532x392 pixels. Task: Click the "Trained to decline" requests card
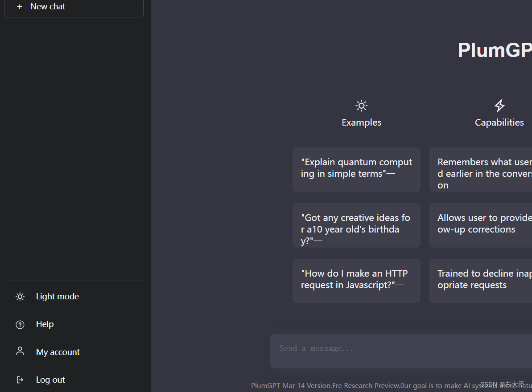480,281
